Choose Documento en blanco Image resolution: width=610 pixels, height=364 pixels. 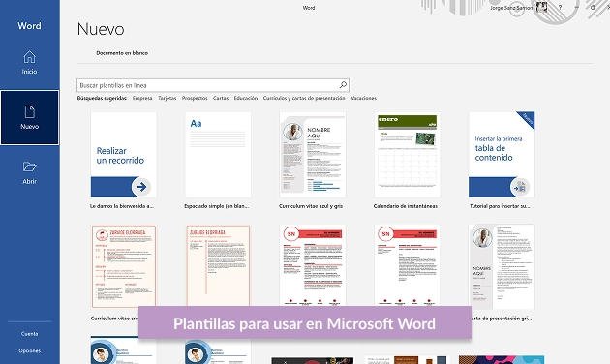tap(122, 53)
